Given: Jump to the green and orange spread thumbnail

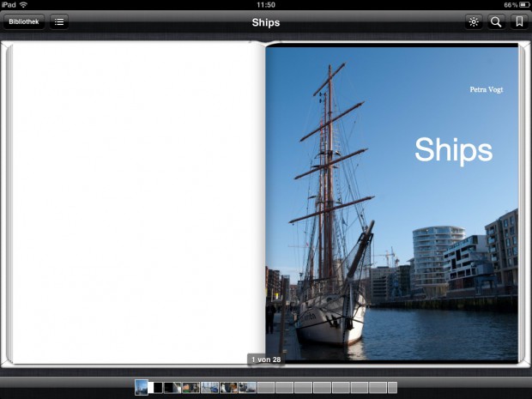Looking at the screenshot, I should coord(191,388).
